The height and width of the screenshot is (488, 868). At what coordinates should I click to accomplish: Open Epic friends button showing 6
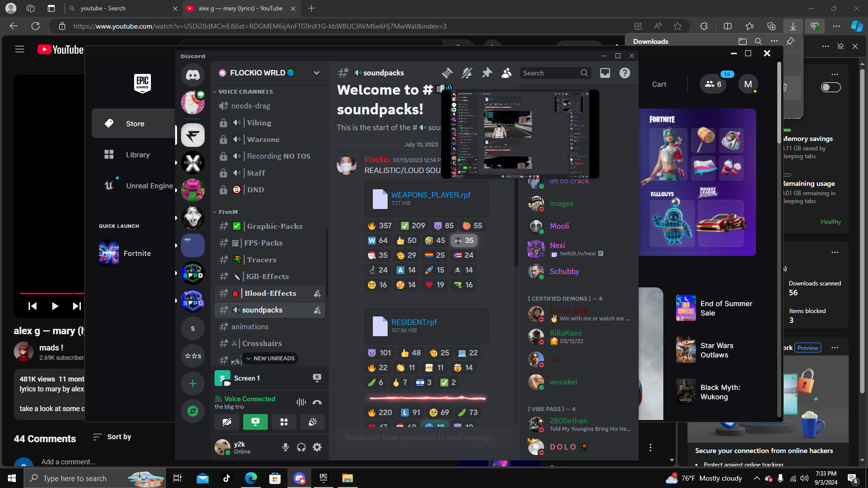713,84
